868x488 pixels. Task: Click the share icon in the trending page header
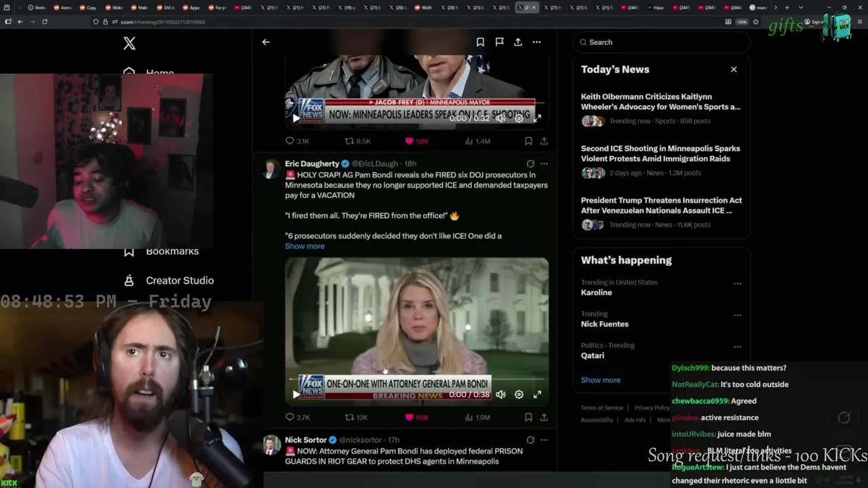[x=518, y=42]
